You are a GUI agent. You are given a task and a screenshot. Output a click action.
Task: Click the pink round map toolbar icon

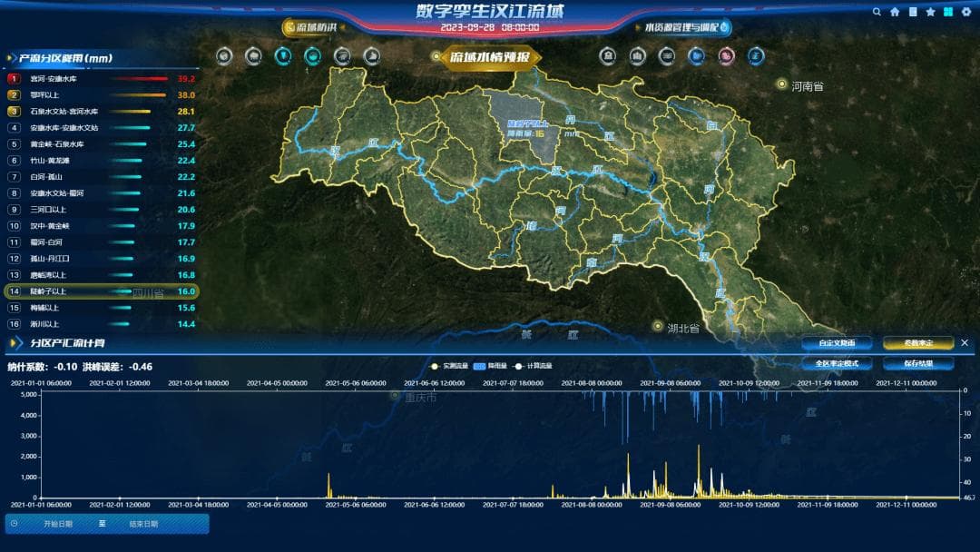click(726, 56)
